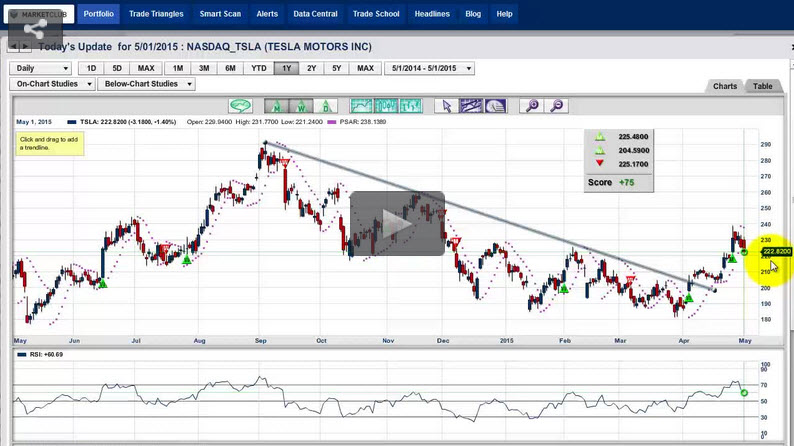Toggle the monthly Trade Triangle (M) icon
Viewport: 794px width, 446px height.
[x=276, y=106]
